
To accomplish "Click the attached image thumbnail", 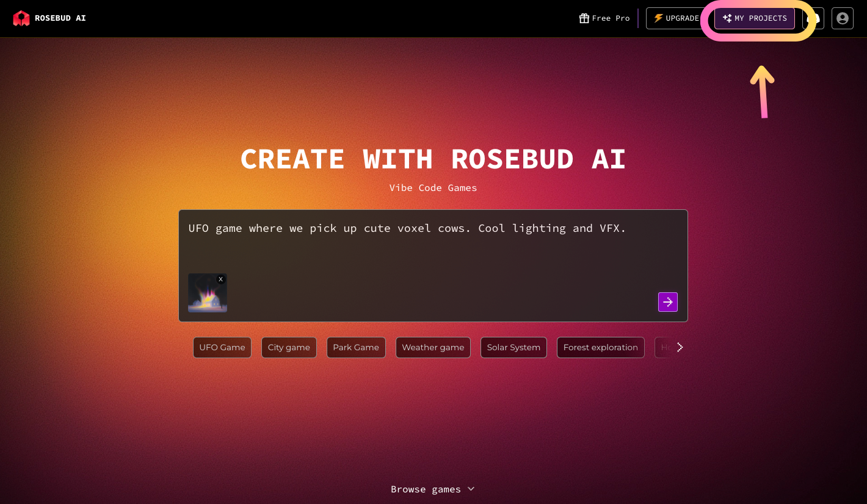I will pyautogui.click(x=208, y=293).
